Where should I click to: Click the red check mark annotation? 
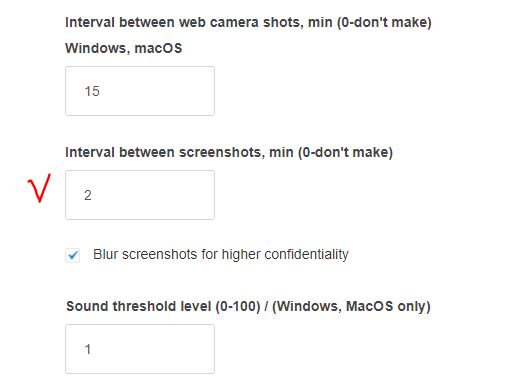click(39, 188)
